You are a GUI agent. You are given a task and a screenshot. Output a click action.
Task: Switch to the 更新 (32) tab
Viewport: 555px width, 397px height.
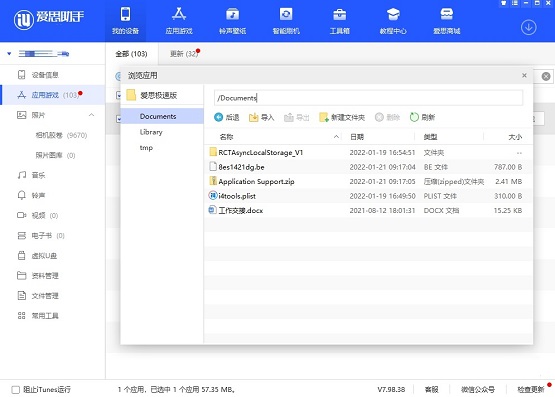(184, 54)
